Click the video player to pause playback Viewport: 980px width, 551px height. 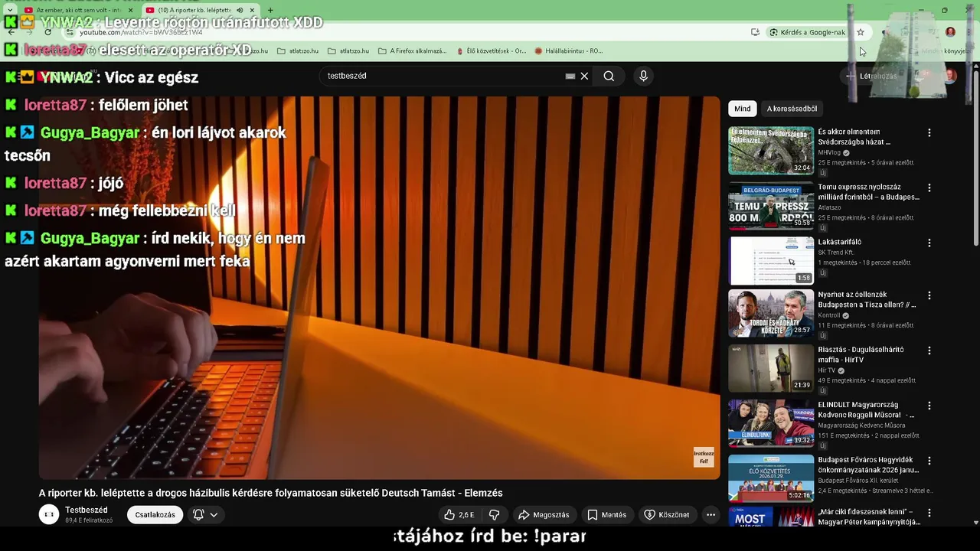(379, 288)
